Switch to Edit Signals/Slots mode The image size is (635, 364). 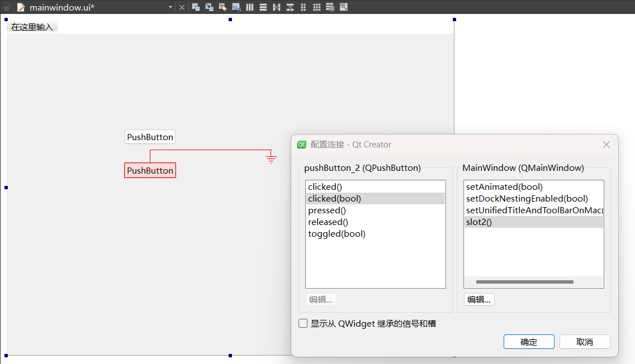(210, 7)
